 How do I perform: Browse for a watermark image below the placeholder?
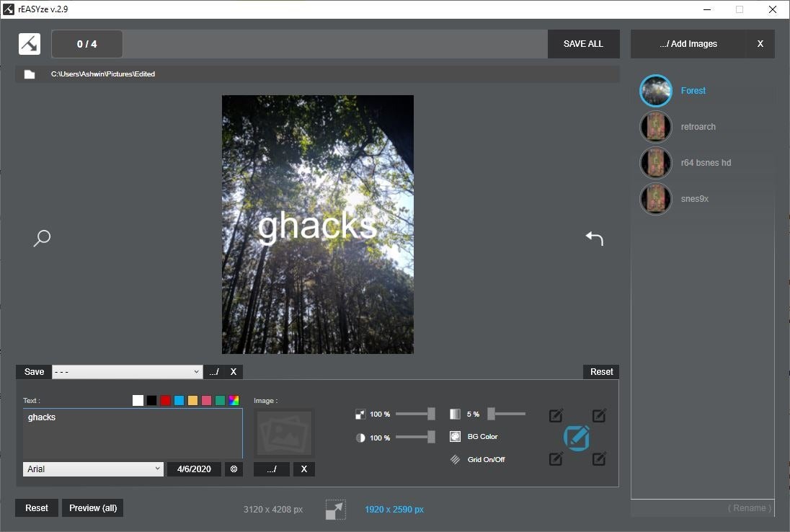272,469
